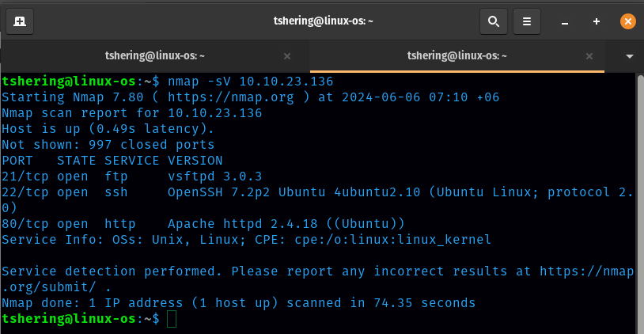Click the search magnifier icon
The height and width of the screenshot is (334, 644).
point(494,21)
